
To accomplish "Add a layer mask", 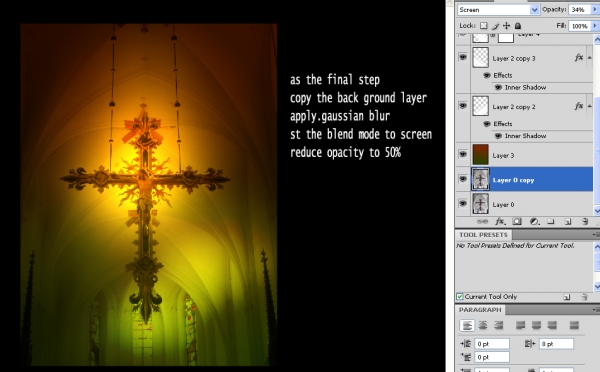I will tap(517, 222).
